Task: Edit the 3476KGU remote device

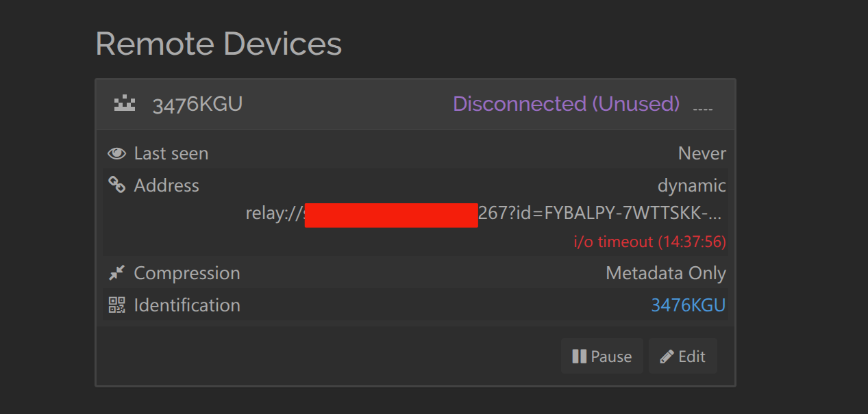Action: click(x=682, y=357)
